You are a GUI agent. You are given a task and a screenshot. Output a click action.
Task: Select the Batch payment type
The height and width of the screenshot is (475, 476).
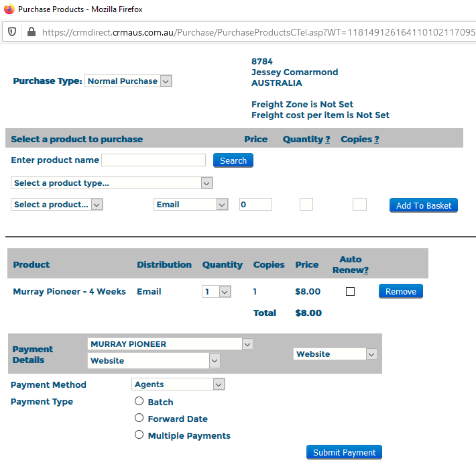[x=139, y=401]
